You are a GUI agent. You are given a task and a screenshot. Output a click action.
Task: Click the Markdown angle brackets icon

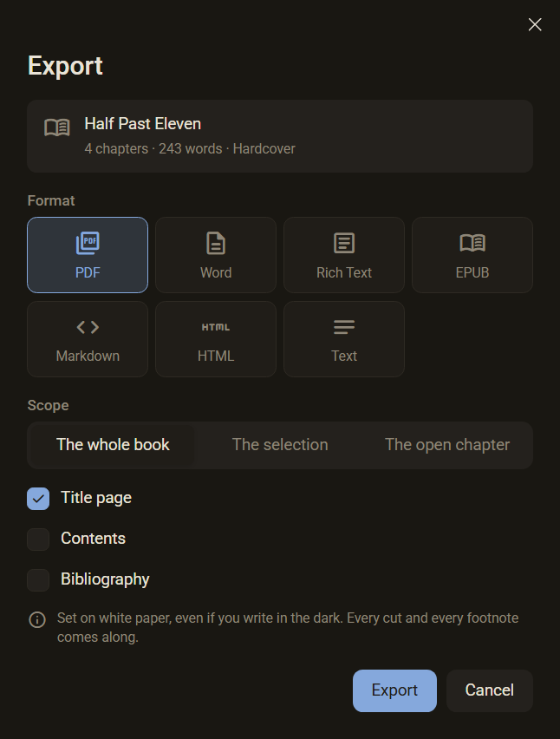coord(88,327)
